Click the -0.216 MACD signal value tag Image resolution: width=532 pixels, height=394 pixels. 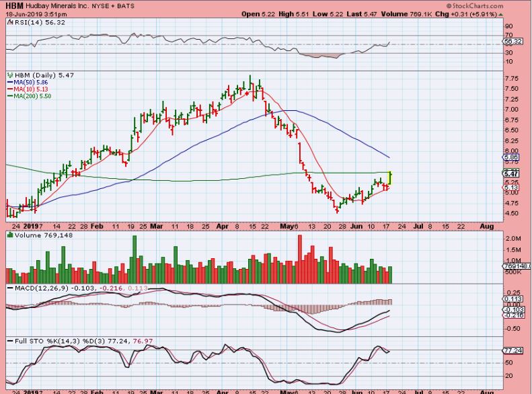click(x=513, y=315)
